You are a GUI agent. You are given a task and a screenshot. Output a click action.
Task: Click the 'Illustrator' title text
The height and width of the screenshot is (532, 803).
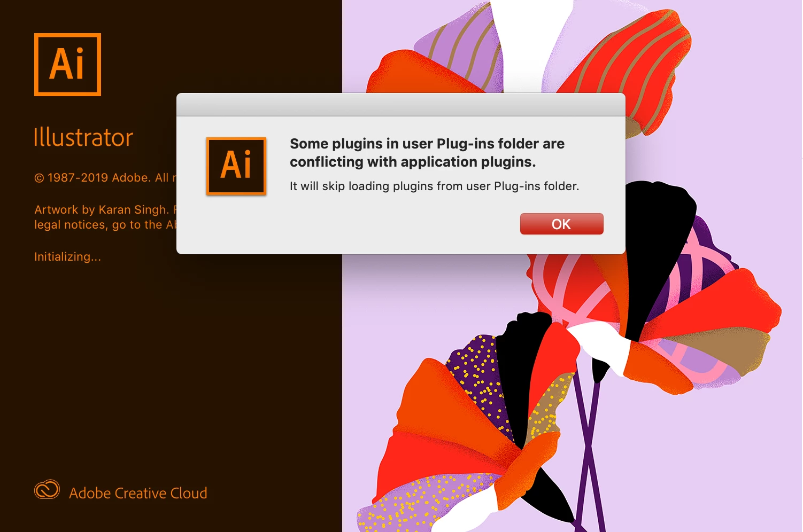[83, 137]
